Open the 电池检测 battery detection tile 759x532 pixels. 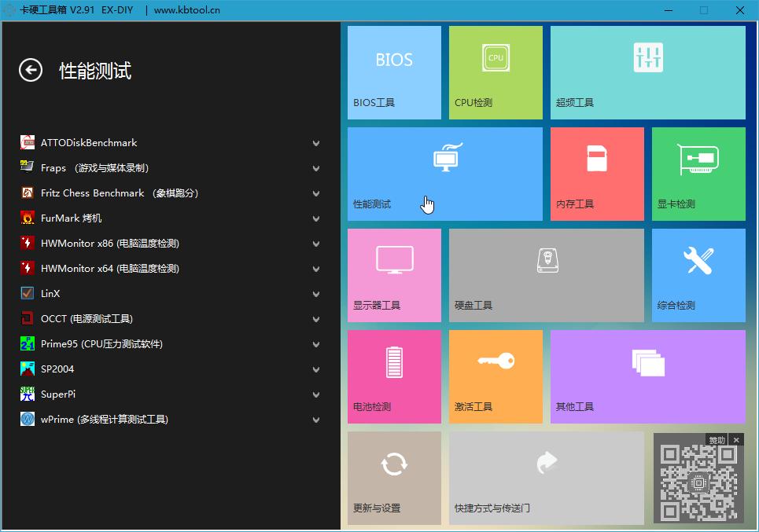[x=393, y=376]
